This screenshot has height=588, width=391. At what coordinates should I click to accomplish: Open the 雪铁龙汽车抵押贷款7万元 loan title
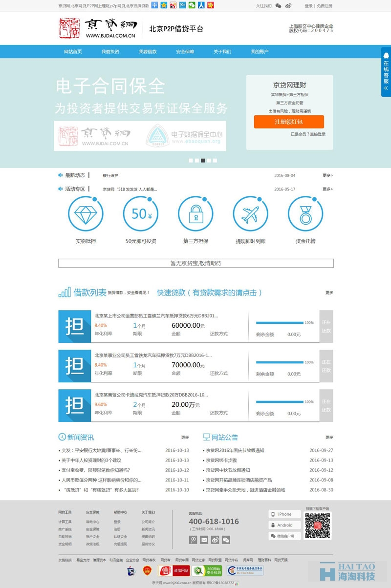click(x=153, y=355)
